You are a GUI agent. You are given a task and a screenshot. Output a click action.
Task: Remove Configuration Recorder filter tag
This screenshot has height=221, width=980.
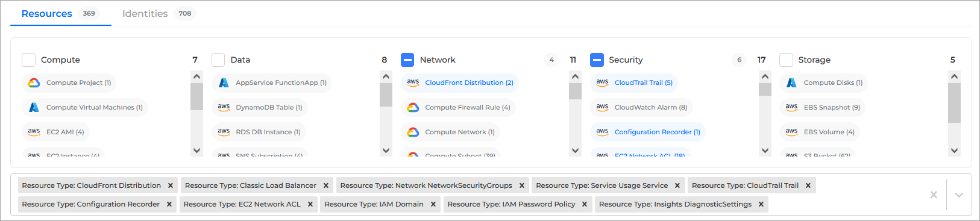(169, 204)
